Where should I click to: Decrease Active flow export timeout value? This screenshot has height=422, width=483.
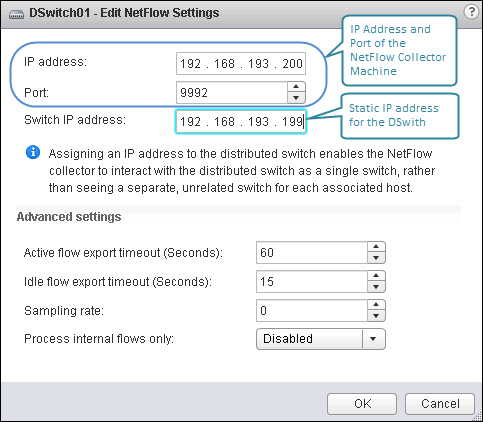376,258
